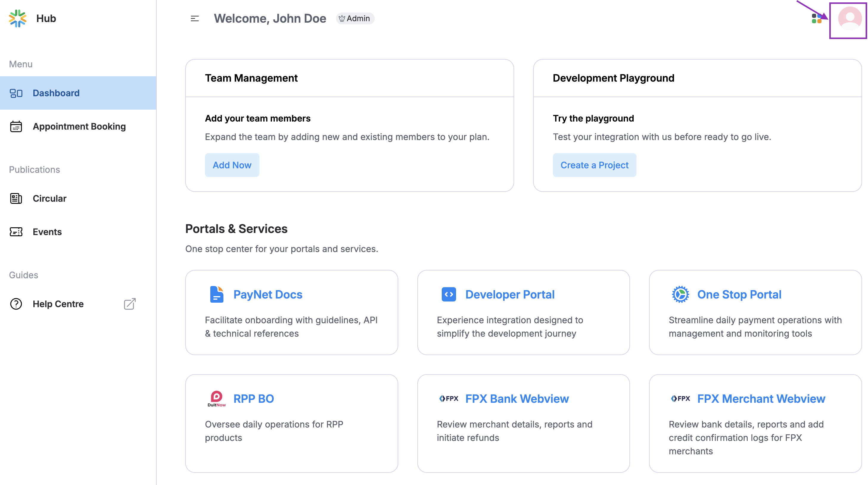The height and width of the screenshot is (485, 868).
Task: Select Dashboard in the sidebar menu
Action: (x=56, y=93)
